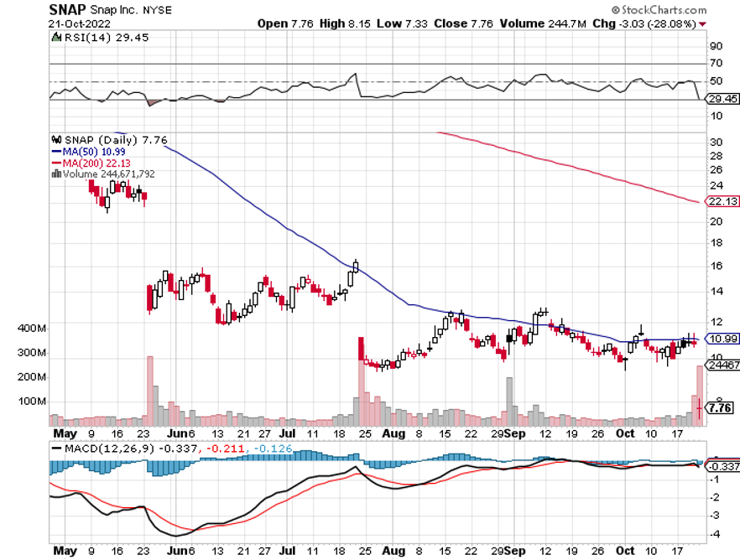
Task: Click the 29.45 RSI value tag
Action: (722, 99)
